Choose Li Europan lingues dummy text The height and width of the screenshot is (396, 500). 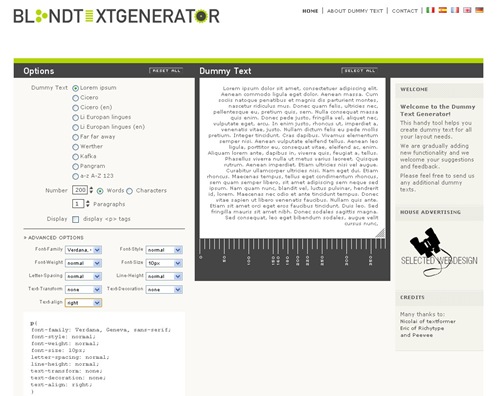pos(76,118)
